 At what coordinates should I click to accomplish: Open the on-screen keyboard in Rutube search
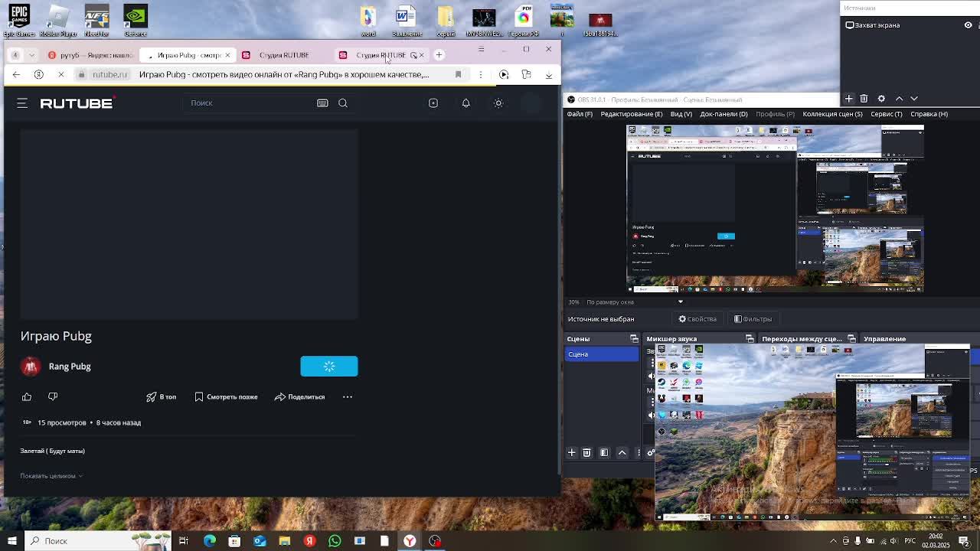[x=322, y=103]
